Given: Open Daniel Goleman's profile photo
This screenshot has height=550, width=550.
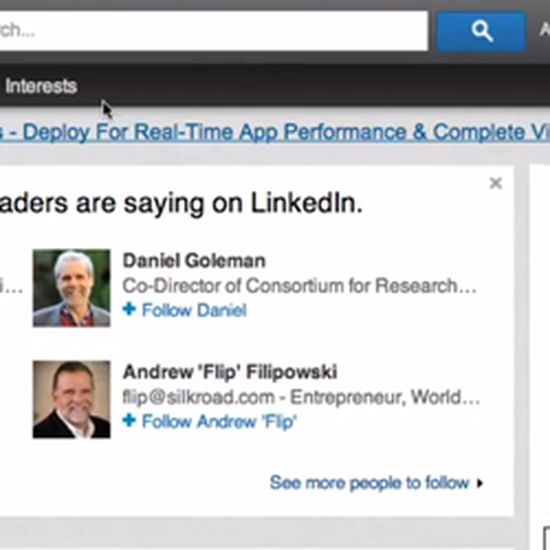Looking at the screenshot, I should pos(72,288).
